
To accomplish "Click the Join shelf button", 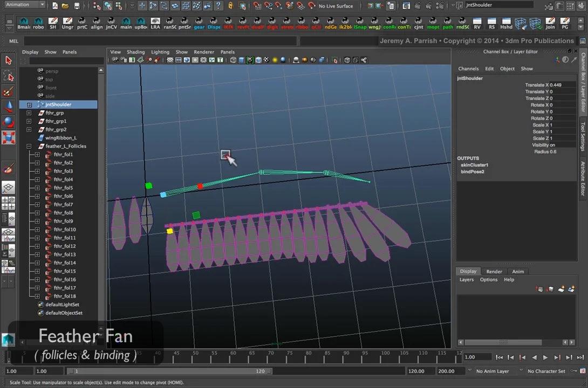I will 550,23.
